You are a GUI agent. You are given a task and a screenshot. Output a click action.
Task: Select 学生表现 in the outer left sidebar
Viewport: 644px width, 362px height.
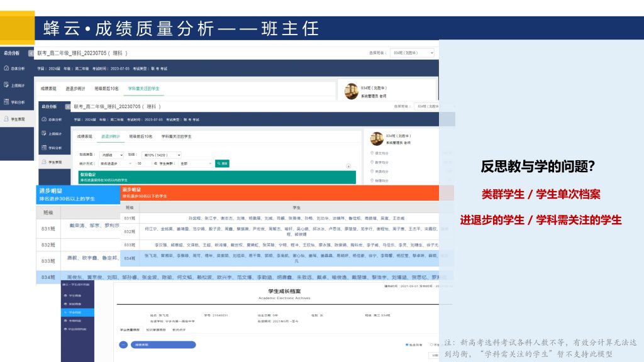(x=17, y=119)
